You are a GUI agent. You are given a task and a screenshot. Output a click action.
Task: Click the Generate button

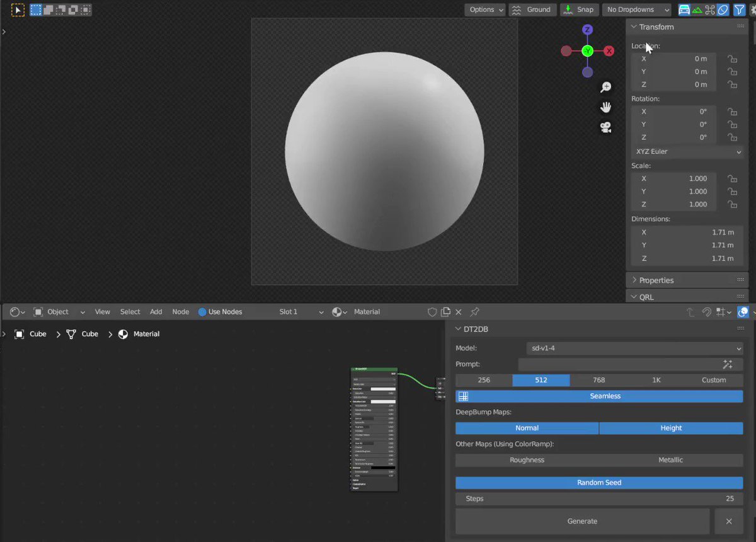point(582,521)
